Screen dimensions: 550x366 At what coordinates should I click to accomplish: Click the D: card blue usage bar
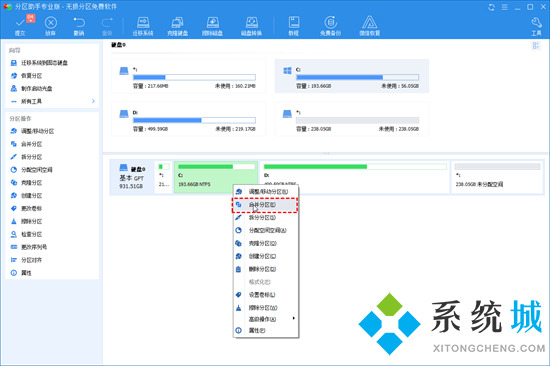coord(194,120)
